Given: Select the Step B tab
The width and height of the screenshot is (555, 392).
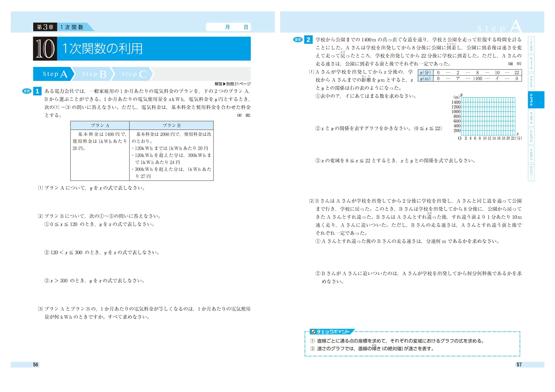Looking at the screenshot, I should click(x=94, y=74).
